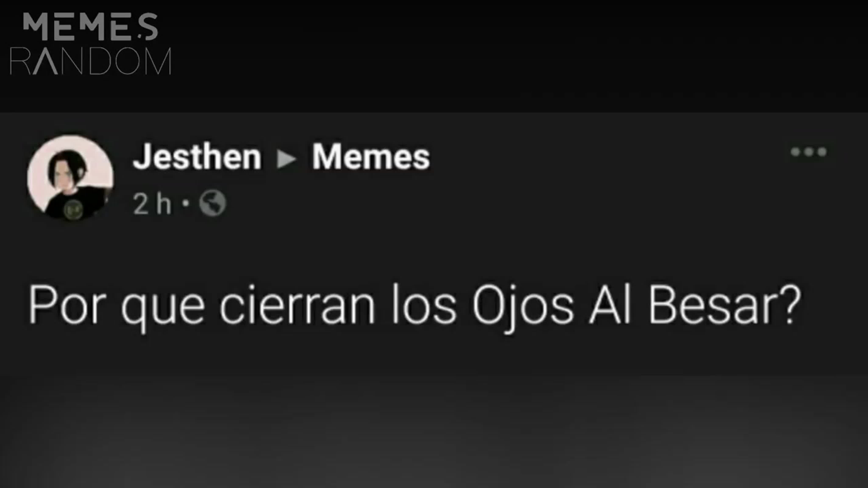Click the word MEMES in the watermark
Screen dimensions: 868x488
(90, 27)
